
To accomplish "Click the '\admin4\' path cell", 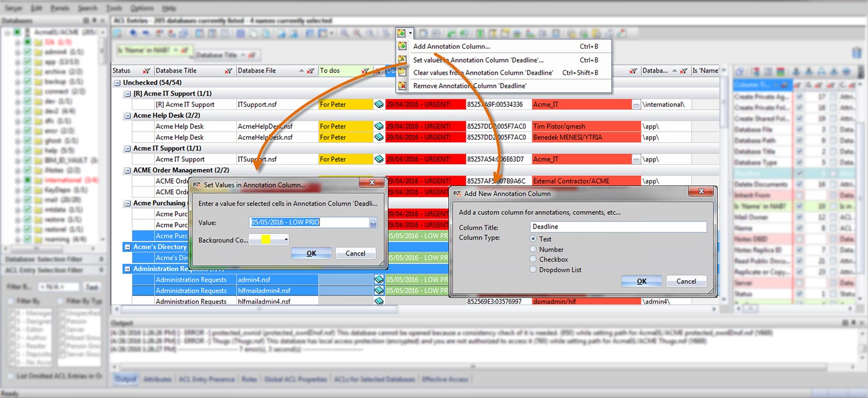I will click(665, 301).
